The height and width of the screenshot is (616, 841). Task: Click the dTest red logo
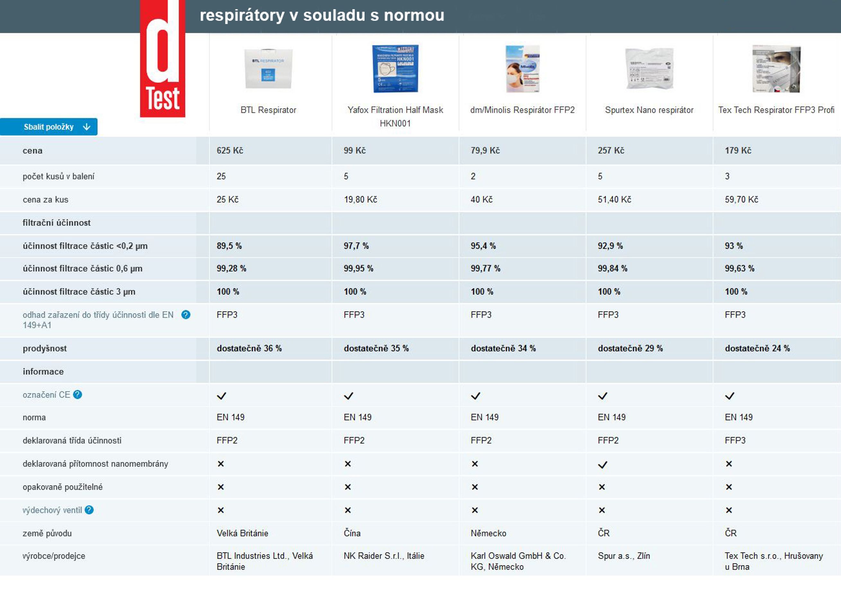click(x=162, y=58)
